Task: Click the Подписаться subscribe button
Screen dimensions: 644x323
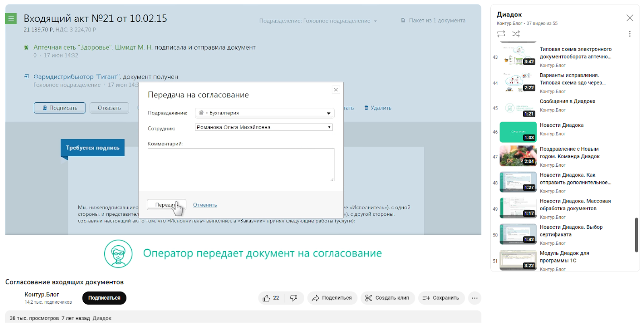Action: [x=104, y=298]
